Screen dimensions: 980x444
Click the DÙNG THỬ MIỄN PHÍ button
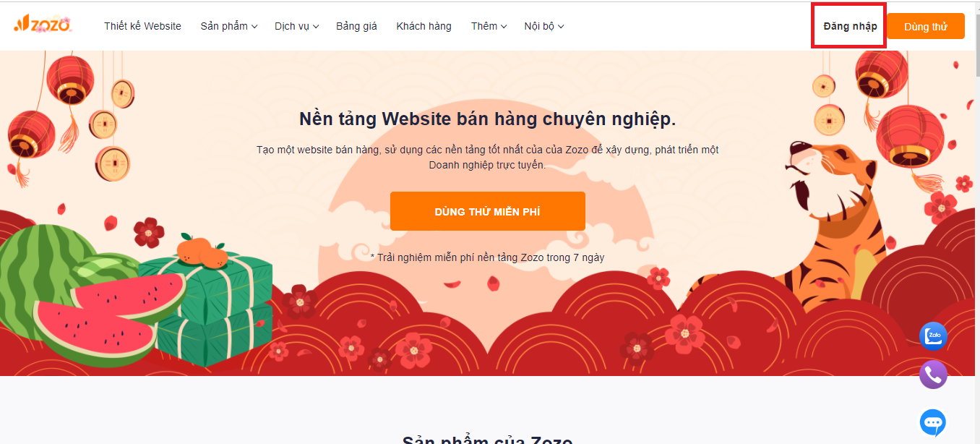pos(488,211)
